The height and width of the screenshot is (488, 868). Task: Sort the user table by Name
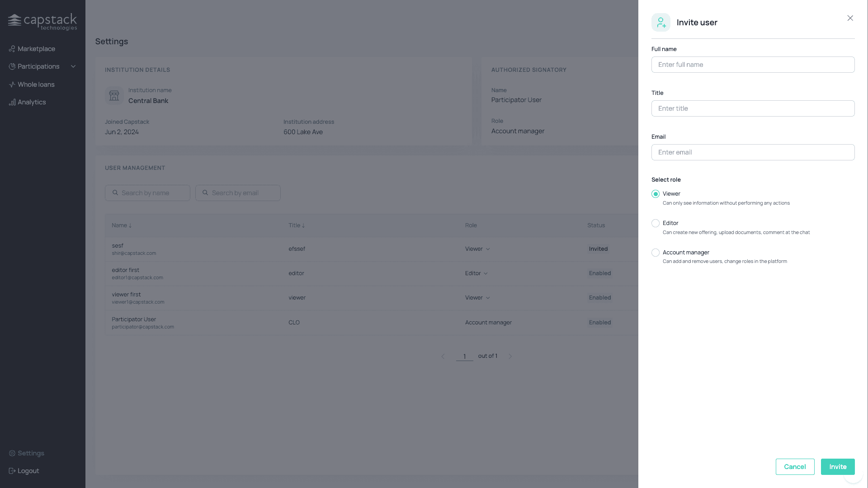pyautogui.click(x=122, y=225)
